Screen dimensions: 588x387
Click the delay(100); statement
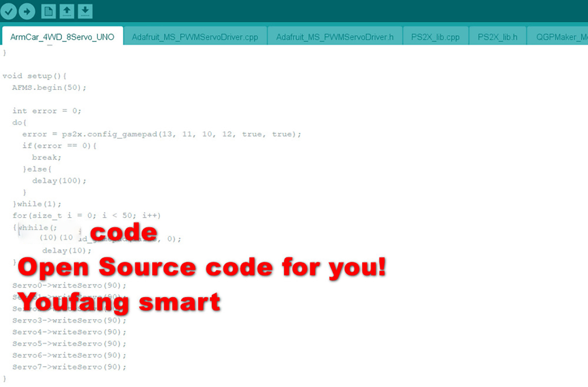coord(59,180)
